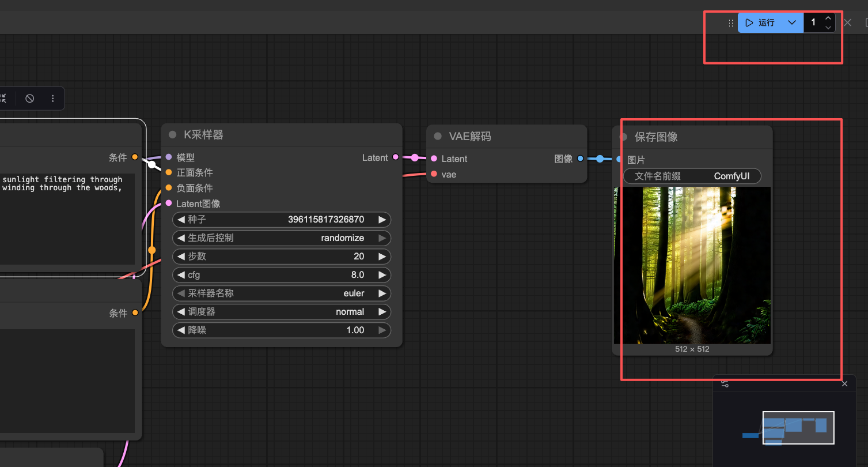Viewport: 868px width, 467px height.
Task: Collapse the K采样器 node via its dot
Action: click(172, 135)
